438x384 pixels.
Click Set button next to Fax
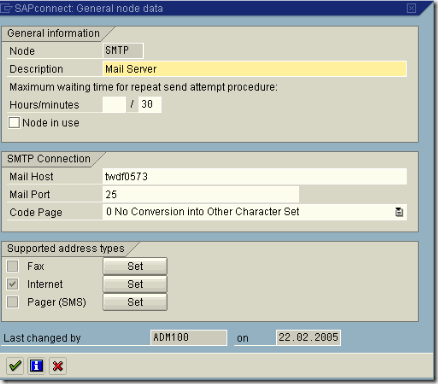pos(135,266)
